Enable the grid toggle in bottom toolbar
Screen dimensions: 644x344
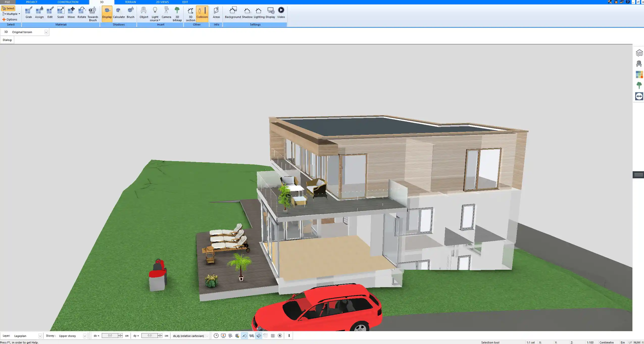[x=273, y=336]
